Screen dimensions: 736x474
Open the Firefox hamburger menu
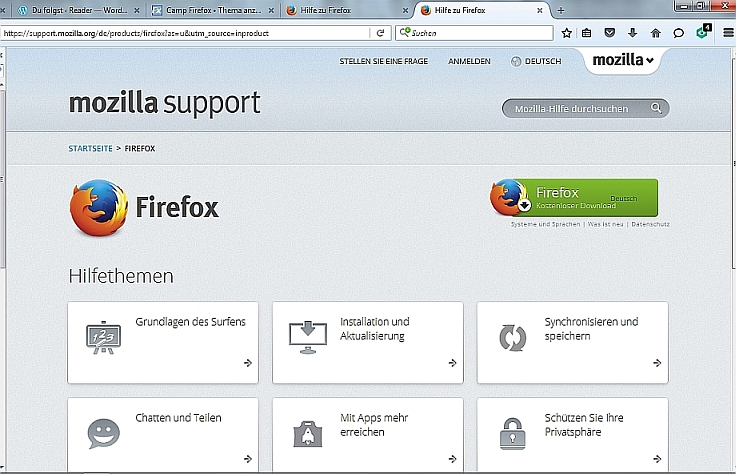click(x=728, y=33)
